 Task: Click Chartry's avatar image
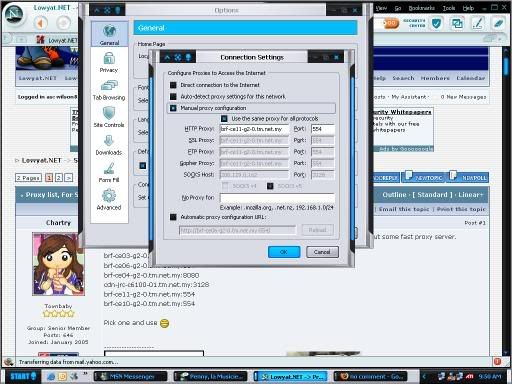58,264
